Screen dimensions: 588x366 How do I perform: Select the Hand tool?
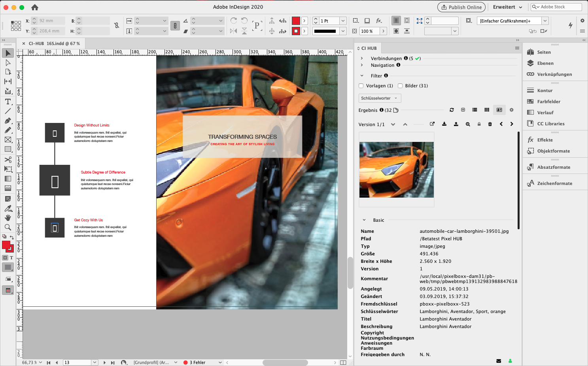click(x=8, y=218)
